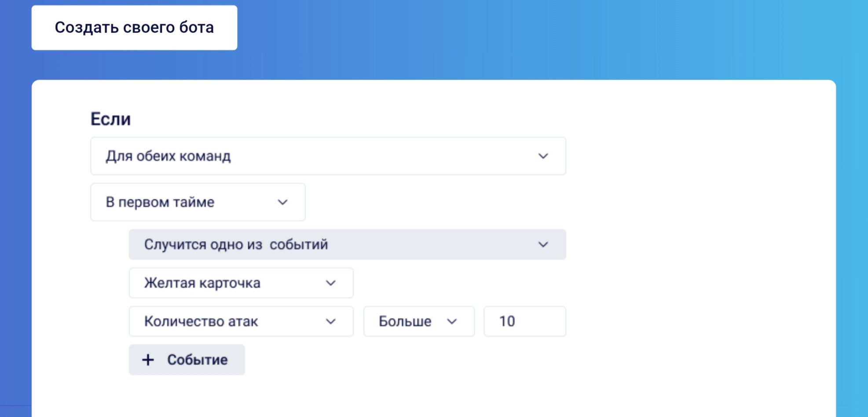Image resolution: width=868 pixels, height=417 pixels.
Task: Click the Если condition heading
Action: pos(110,118)
